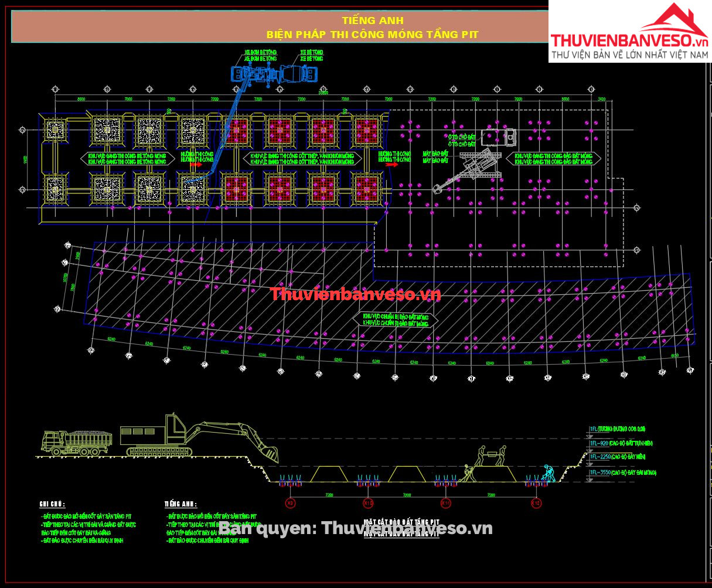The height and width of the screenshot is (588, 712).
Task: Select the 'TIẾNG ANH:' notes heading at bottom
Action: 180,504
